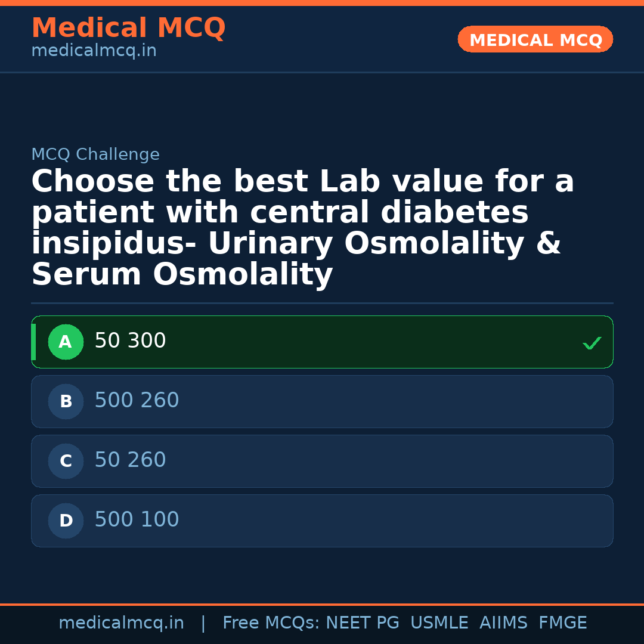Choose the answer text "500 260"

coord(137,401)
